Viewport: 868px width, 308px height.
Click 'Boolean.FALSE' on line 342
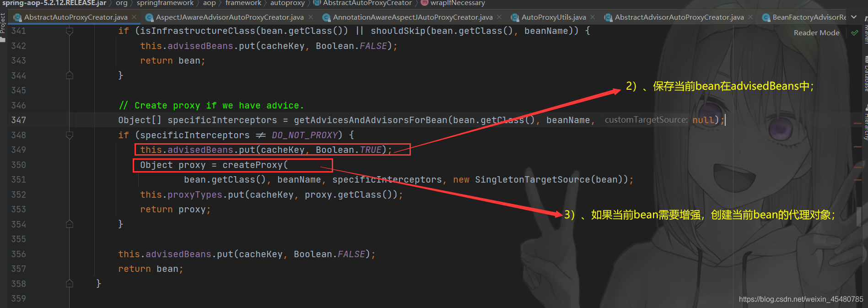click(x=351, y=46)
